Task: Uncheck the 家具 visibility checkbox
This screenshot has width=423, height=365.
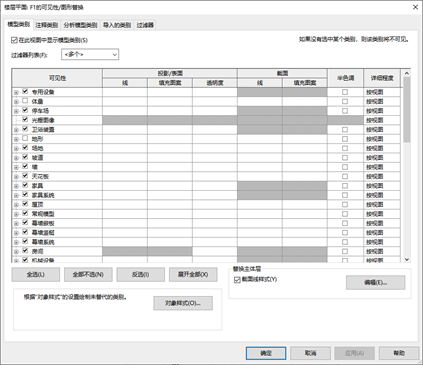Action: [25, 185]
